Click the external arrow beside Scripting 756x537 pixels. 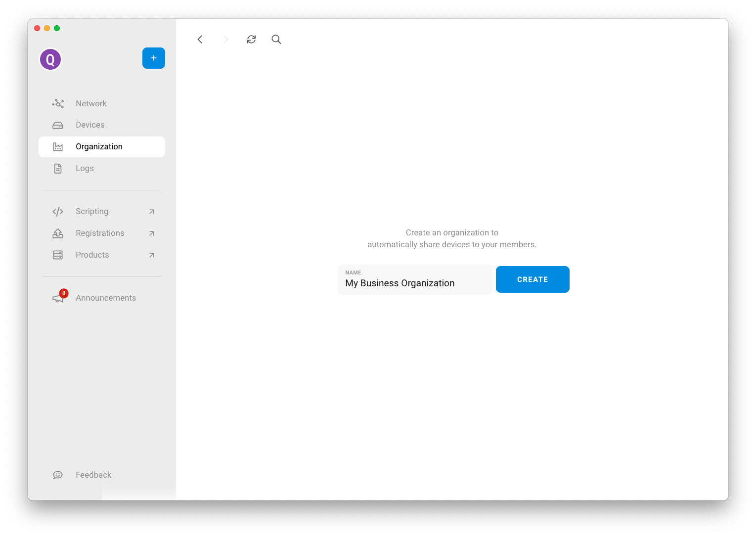click(152, 212)
